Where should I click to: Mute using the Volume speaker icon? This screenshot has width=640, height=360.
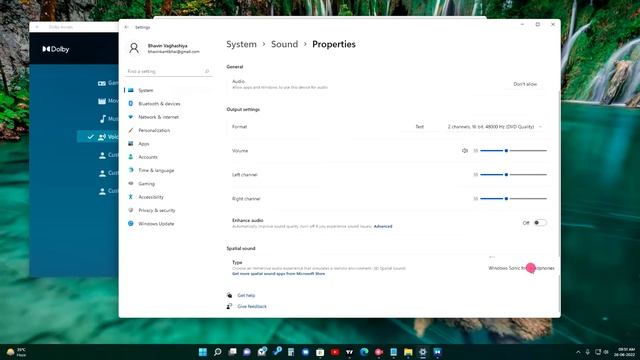coord(465,151)
